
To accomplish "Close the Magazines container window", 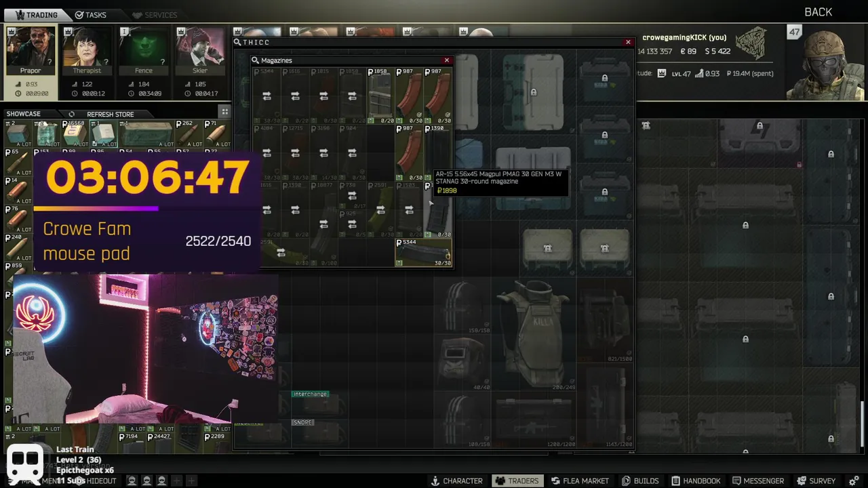I will coord(446,60).
